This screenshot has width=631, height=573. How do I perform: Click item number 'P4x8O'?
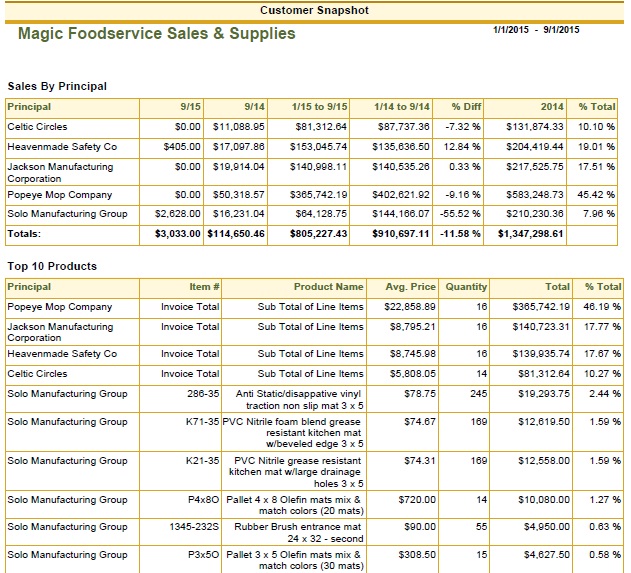204,500
